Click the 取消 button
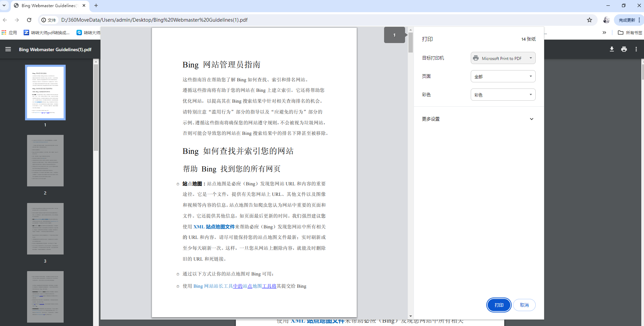Screen dimensions: 644x326 [x=524, y=305]
